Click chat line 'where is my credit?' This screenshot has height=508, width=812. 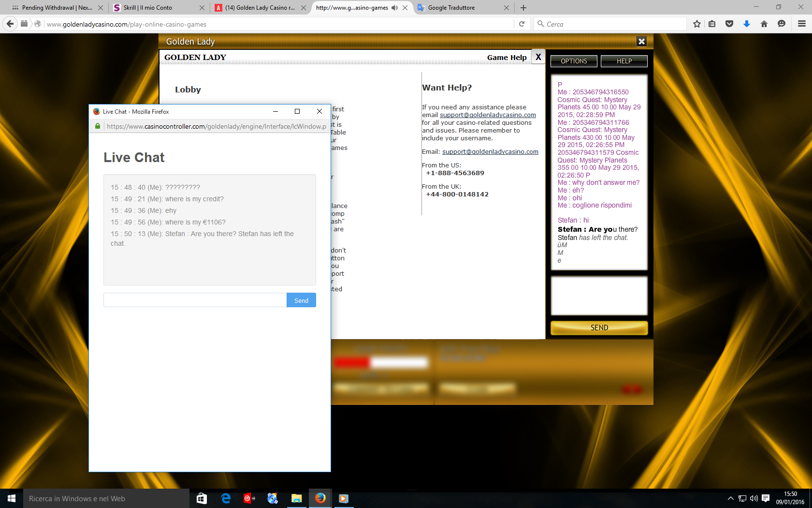coord(167,199)
